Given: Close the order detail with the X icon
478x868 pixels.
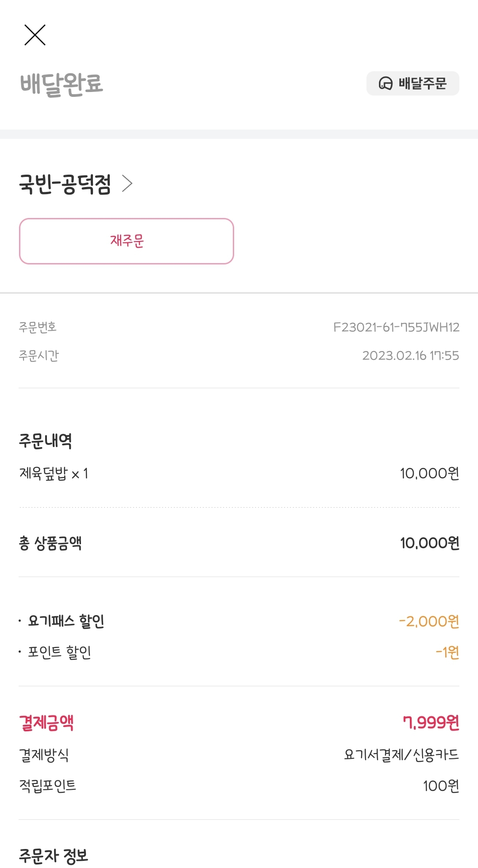Looking at the screenshot, I should point(35,35).
